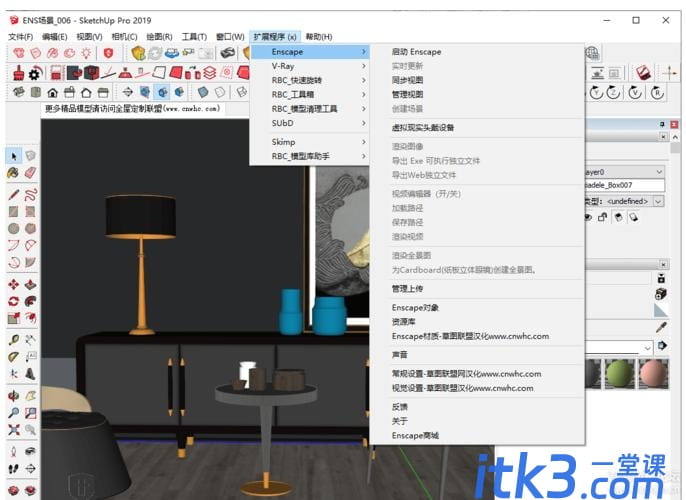Toggle the lock icon in Entity Info
686x500 pixels.
coord(603,217)
